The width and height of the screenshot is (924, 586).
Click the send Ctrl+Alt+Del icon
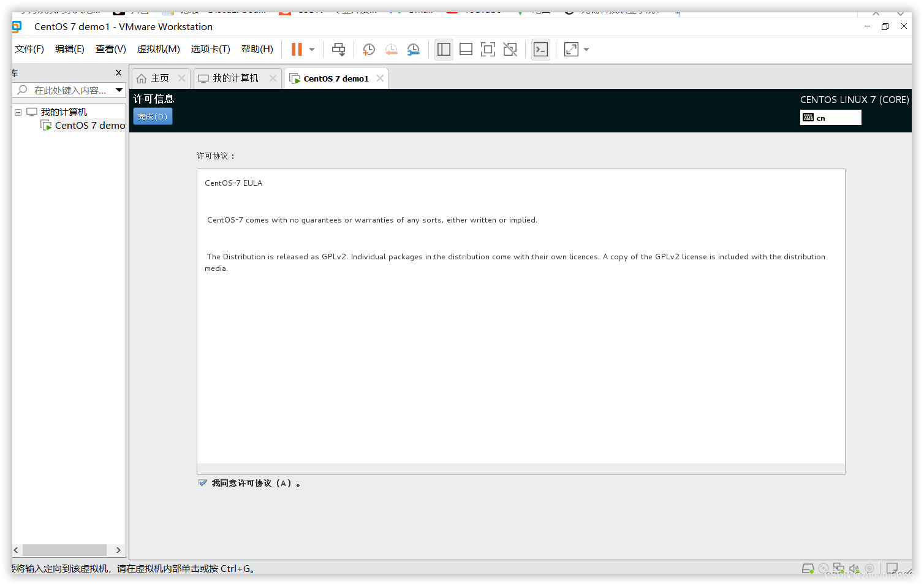[x=338, y=50]
